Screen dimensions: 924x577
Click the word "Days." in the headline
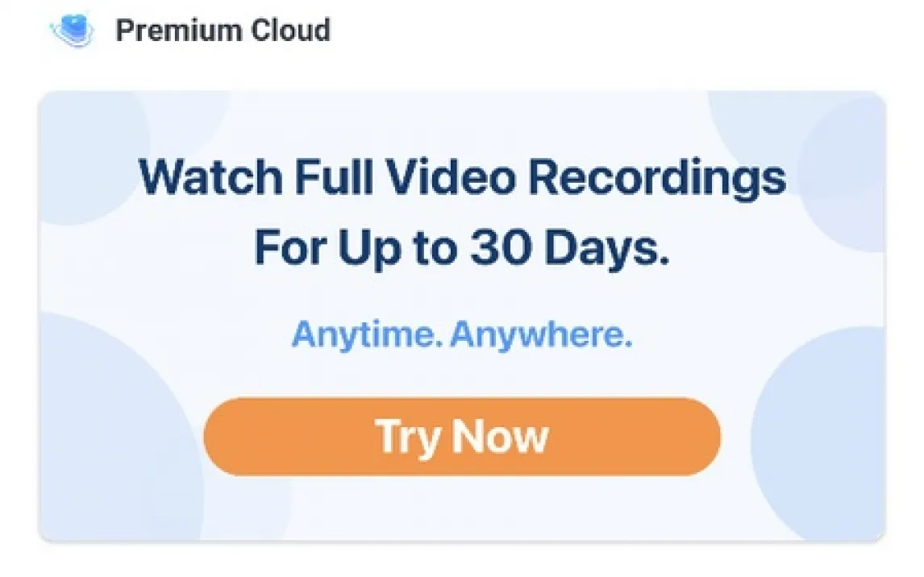click(x=607, y=248)
